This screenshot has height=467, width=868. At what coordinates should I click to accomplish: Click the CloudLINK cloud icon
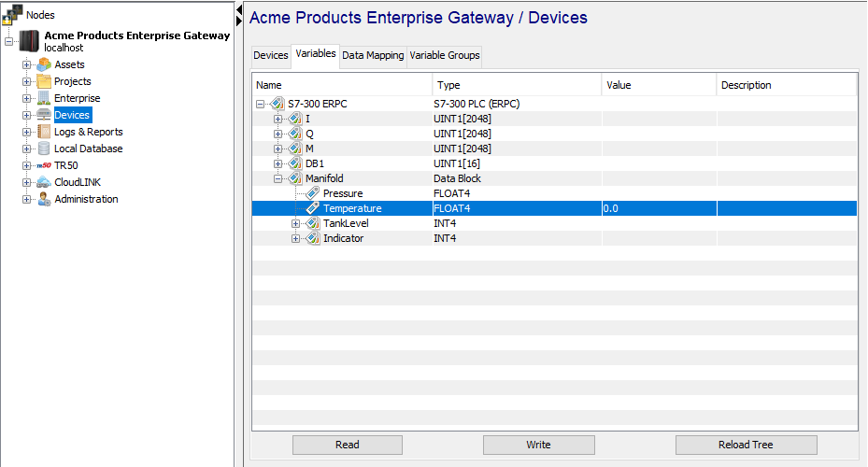click(44, 182)
